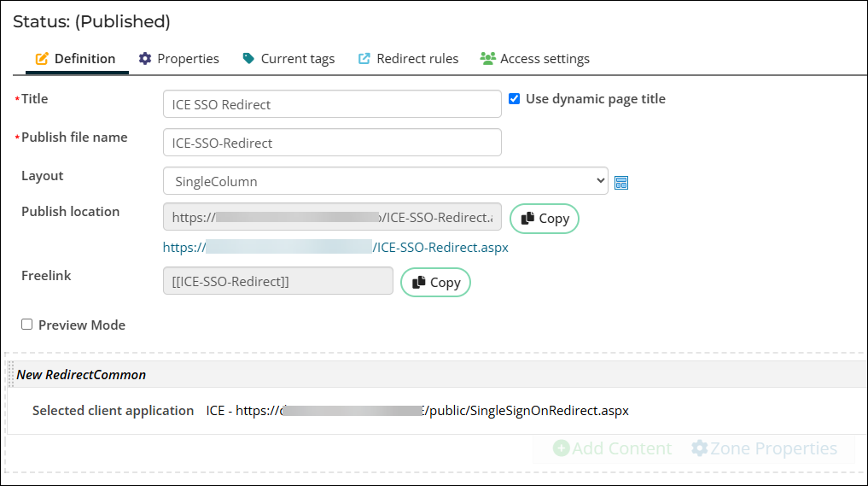
Task: Focus the Publish file name field
Action: (x=331, y=143)
